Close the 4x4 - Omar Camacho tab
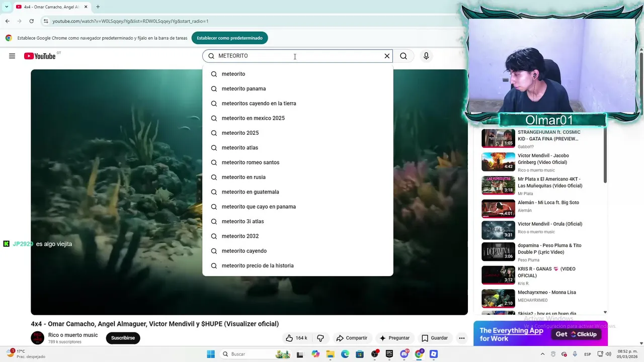Screen dimensions: 644x362 86,7
